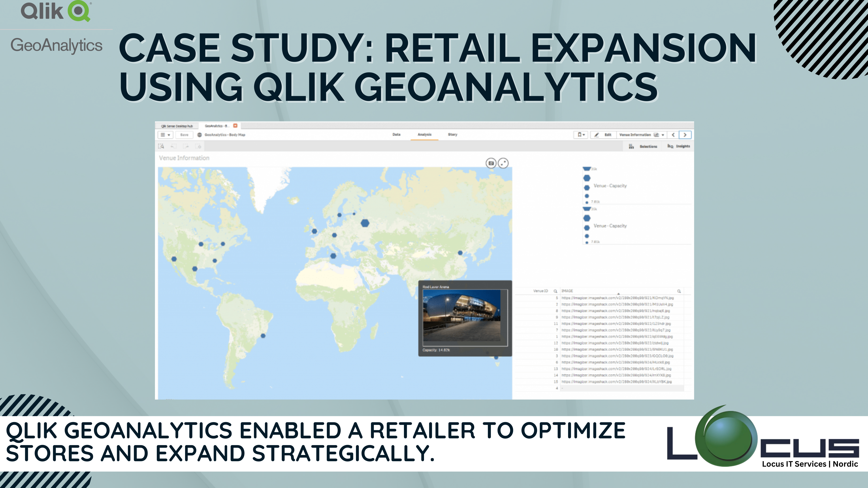Click the lower Venue - Capacity legend label

610,226
